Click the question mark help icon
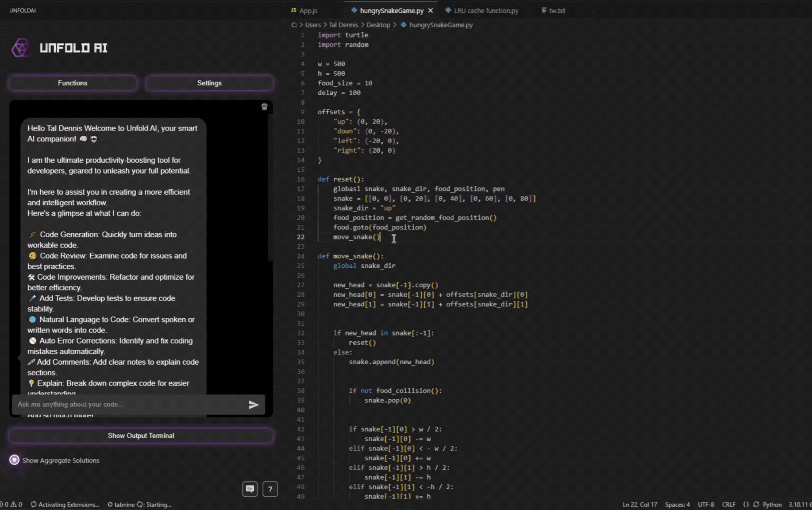 [270, 489]
